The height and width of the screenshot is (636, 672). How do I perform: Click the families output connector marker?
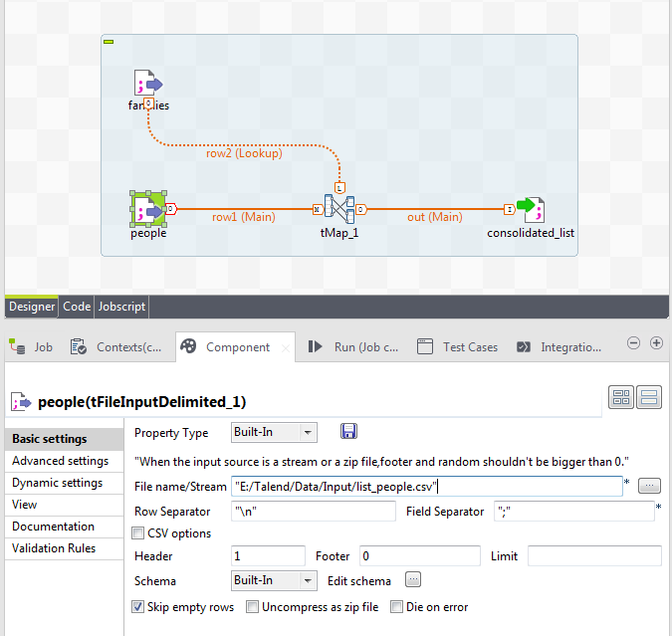tap(148, 104)
